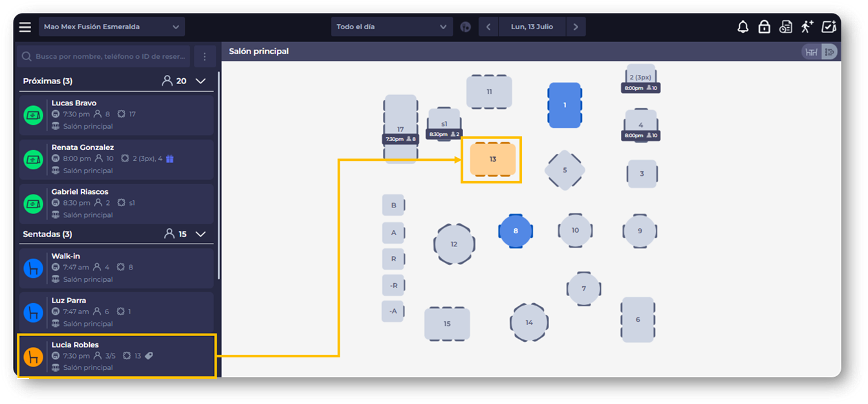Open the waitlist document-clock icon
868x404 pixels.
[786, 27]
